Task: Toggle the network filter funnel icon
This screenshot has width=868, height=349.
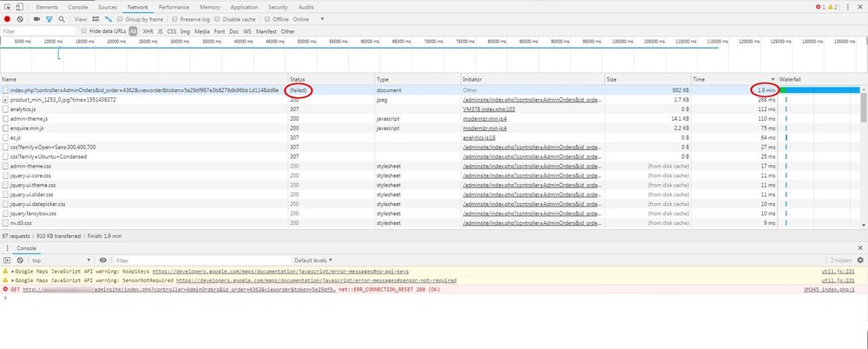Action: point(49,19)
